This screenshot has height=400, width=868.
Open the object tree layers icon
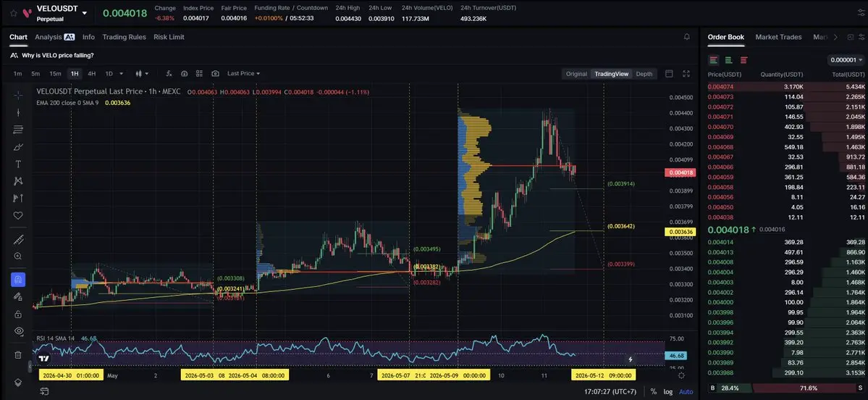[18, 383]
